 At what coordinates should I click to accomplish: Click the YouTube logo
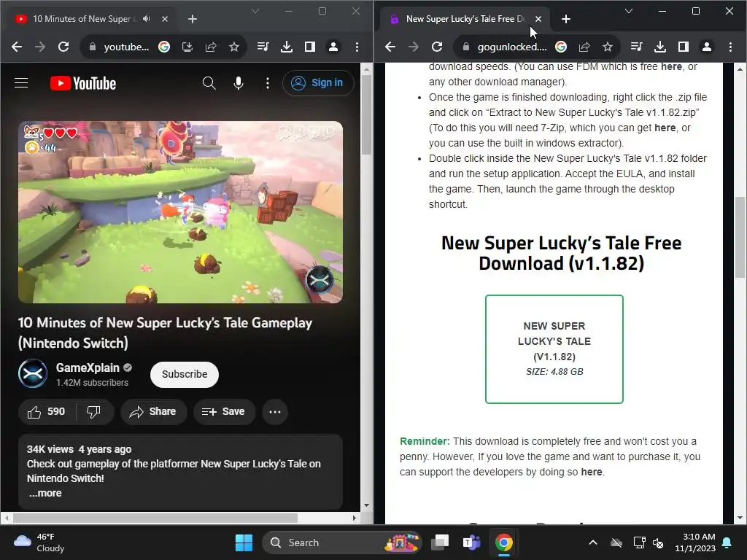(x=83, y=83)
